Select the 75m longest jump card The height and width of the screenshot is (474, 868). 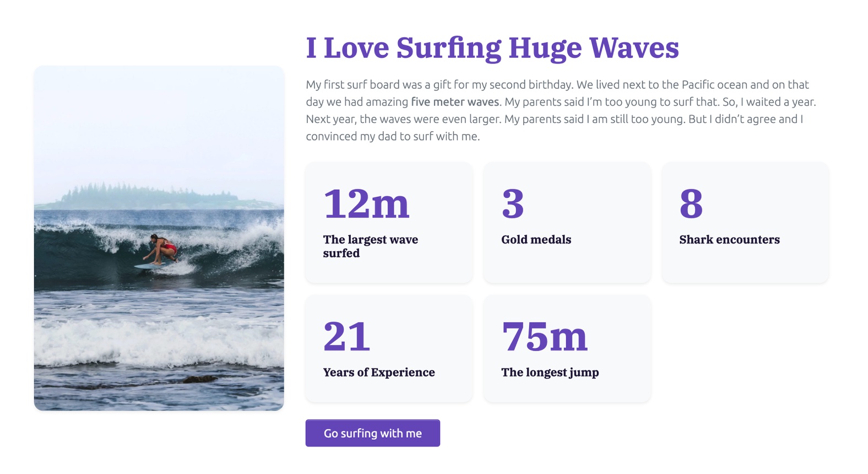coord(567,348)
